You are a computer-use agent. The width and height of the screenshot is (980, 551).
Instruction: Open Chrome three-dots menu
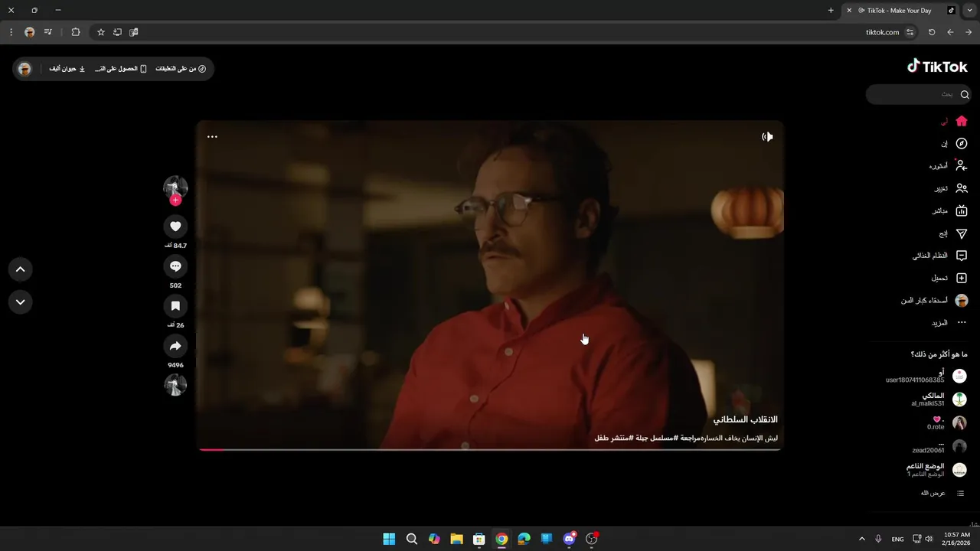[x=11, y=32]
